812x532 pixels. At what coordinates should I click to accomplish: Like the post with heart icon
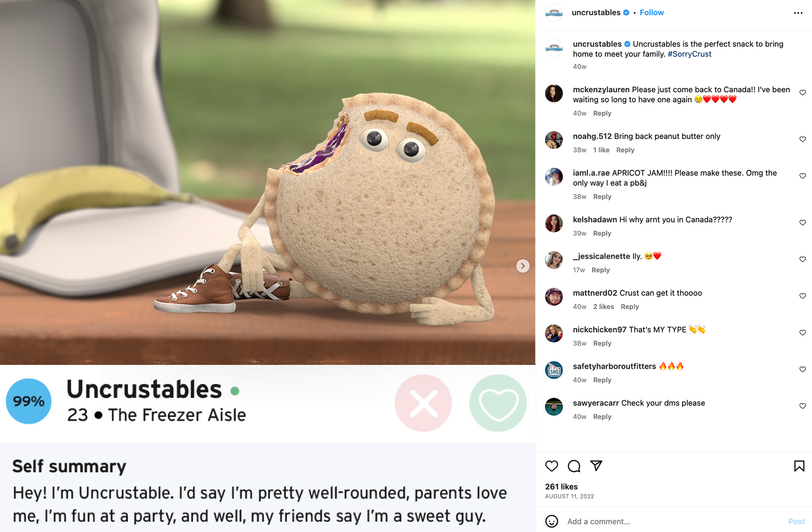551,466
